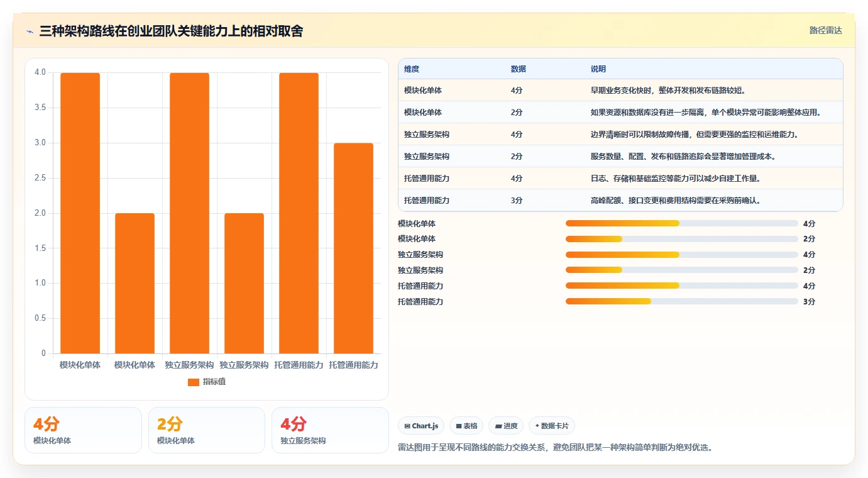Click 模块化单体 progress bar showing 4分

tap(682, 223)
